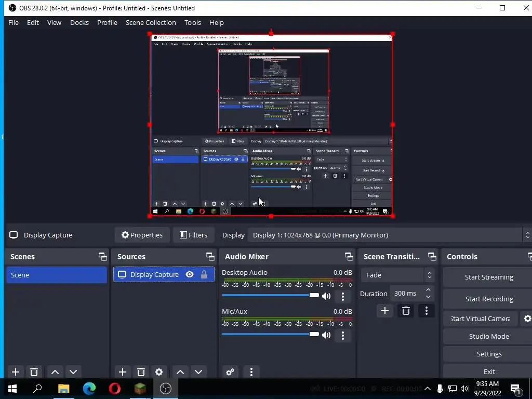The image size is (532, 399).
Task: Mute Mic/Aux speaker icon
Action: pyautogui.click(x=326, y=336)
